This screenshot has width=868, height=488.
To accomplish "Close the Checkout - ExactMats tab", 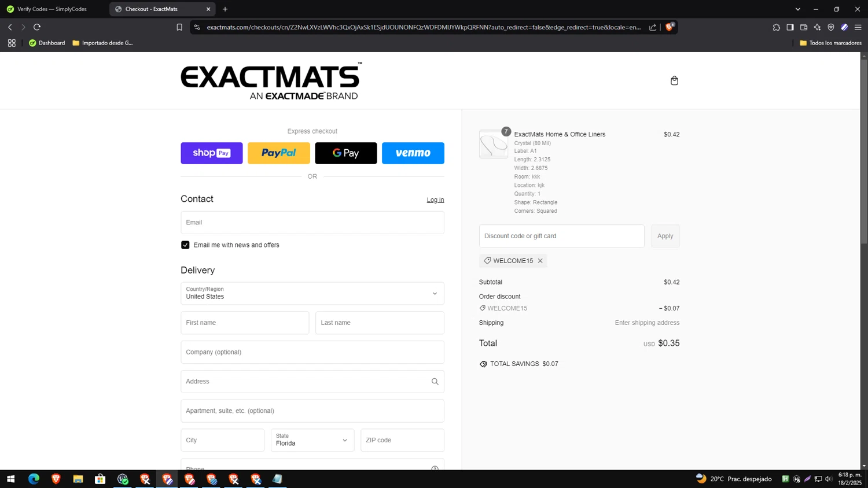I will 208,9.
